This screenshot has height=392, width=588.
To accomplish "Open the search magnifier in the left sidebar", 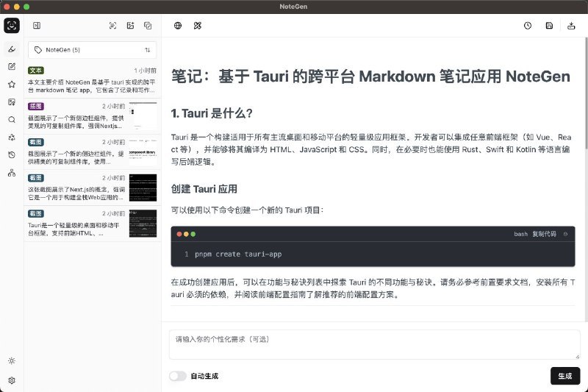I will pyautogui.click(x=11, y=120).
